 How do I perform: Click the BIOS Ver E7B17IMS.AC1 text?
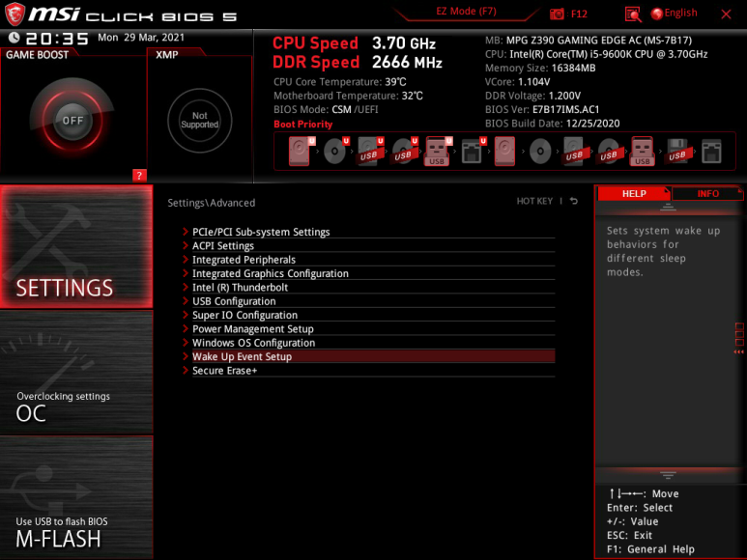542,109
